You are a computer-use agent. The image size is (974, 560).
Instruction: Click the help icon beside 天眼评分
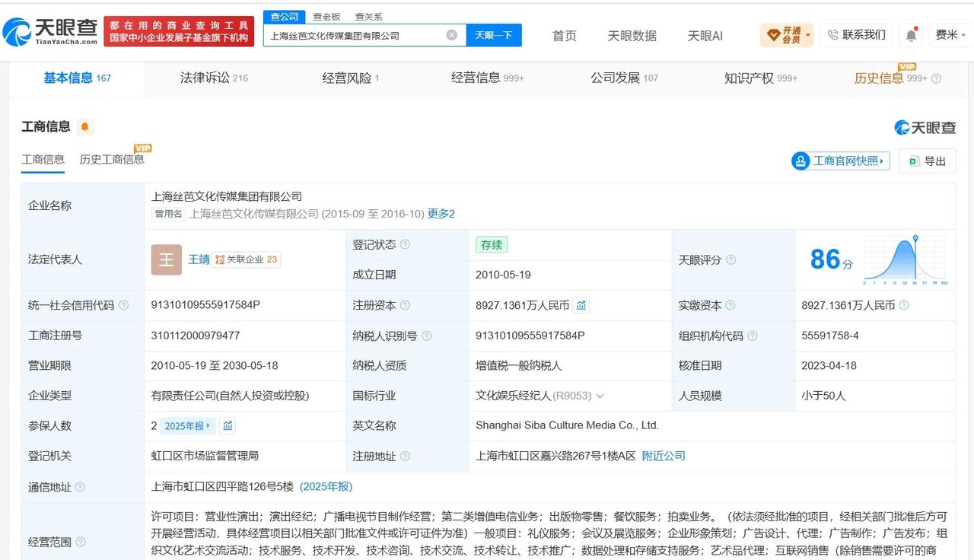click(x=730, y=259)
